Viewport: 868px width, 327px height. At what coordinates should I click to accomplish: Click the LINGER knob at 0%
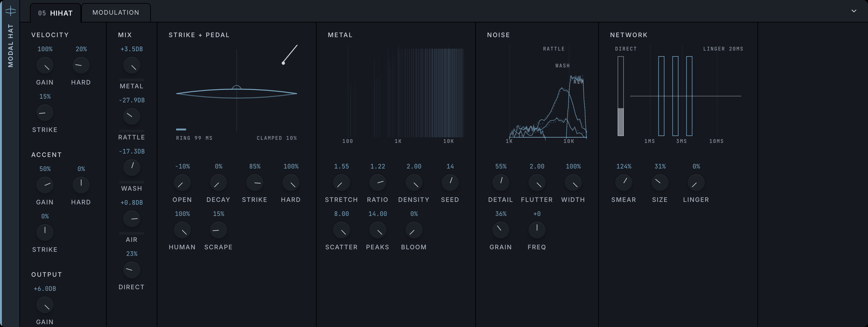pos(696,183)
